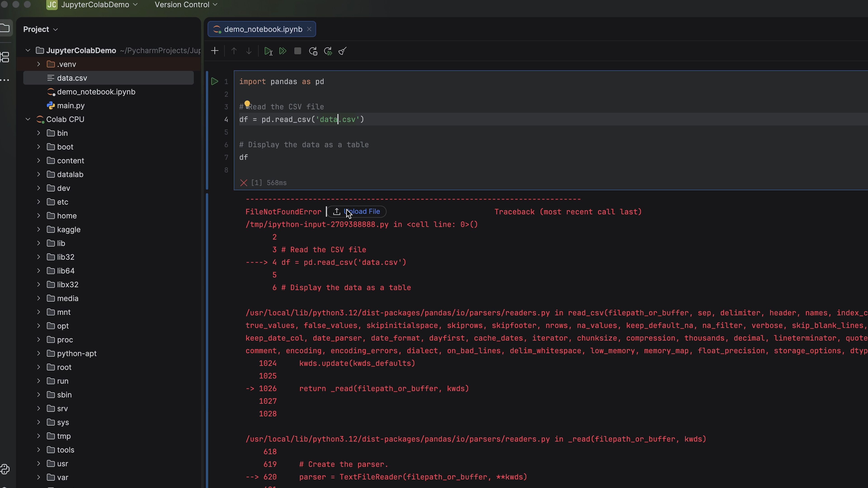The width and height of the screenshot is (868, 488).
Task: Select the lib64 folder row
Action: coord(108,271)
